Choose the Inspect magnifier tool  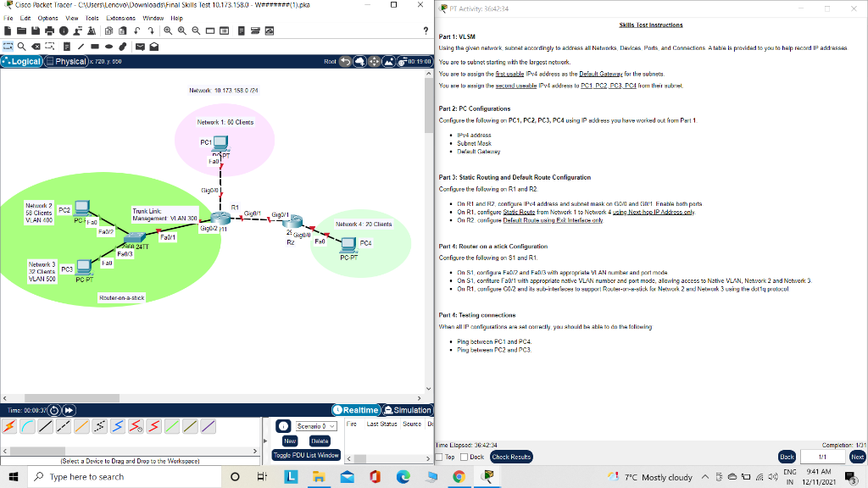coord(21,47)
